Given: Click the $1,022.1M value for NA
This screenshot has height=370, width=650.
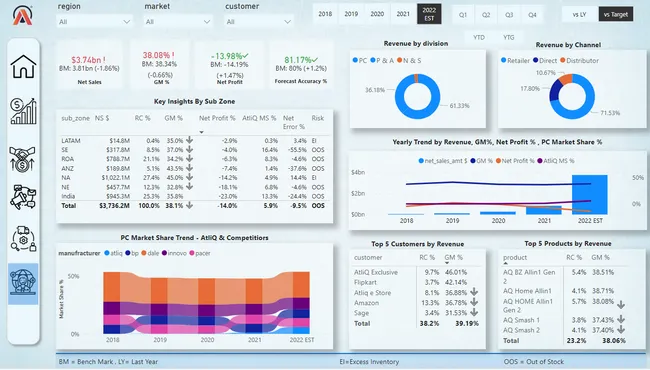Looking at the screenshot, I should tap(116, 177).
